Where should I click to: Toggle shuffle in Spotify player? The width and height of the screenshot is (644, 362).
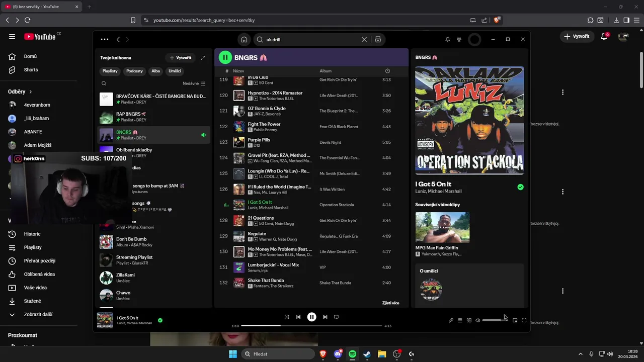[x=287, y=317]
